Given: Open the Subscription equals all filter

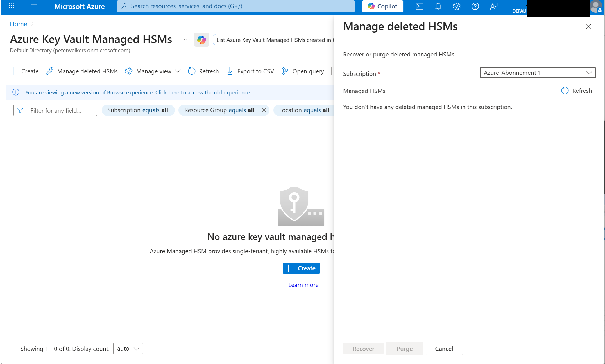Looking at the screenshot, I should coord(138,110).
